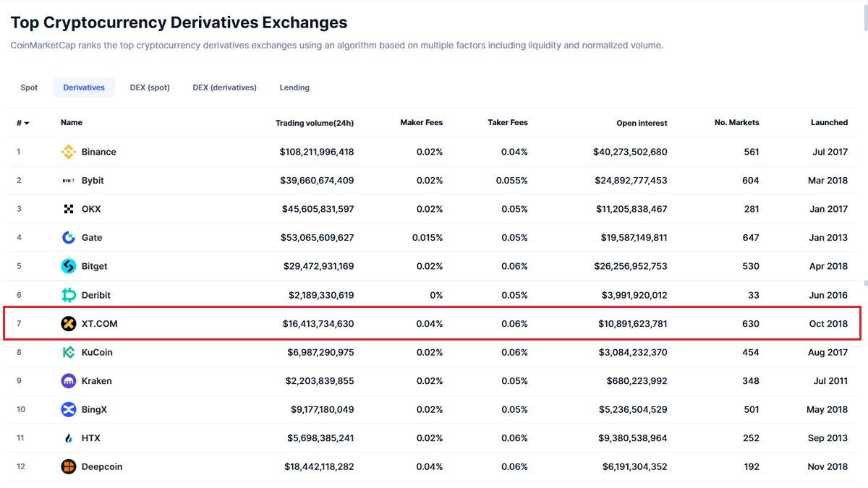Sort by Launched column header
This screenshot has height=488, width=868.
tap(829, 123)
